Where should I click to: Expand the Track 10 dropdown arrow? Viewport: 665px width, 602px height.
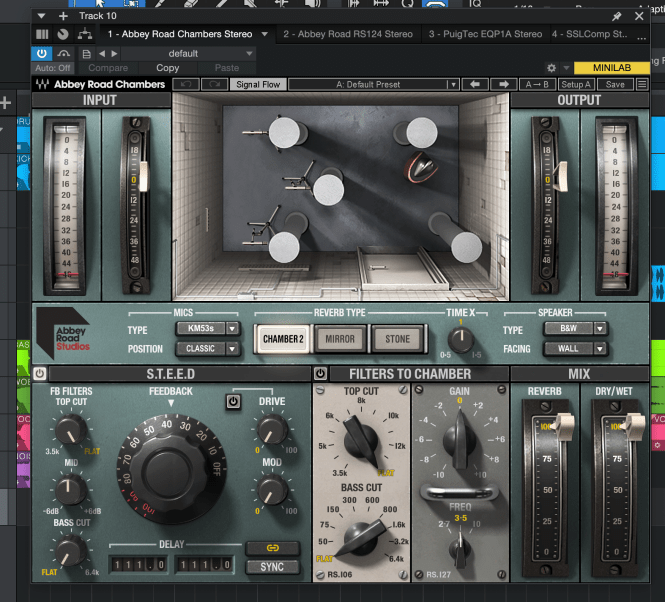point(41,16)
